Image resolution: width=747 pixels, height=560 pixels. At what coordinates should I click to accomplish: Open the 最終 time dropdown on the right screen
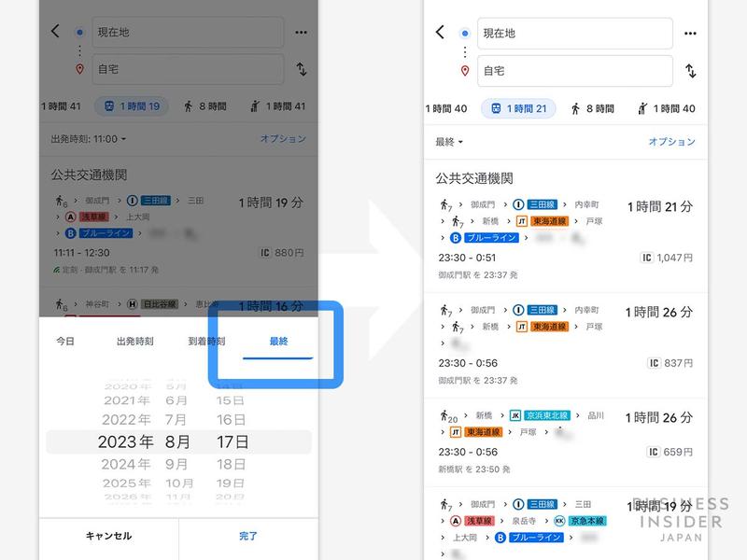[449, 142]
